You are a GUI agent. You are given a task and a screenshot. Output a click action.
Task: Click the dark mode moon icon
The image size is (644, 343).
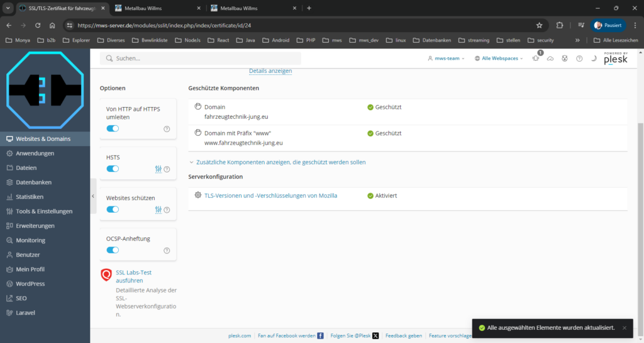pos(594,59)
